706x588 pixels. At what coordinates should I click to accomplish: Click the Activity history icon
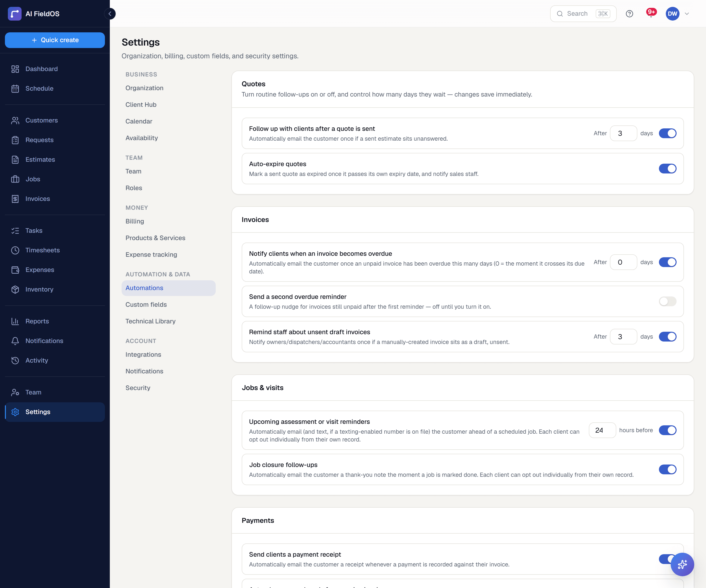pos(15,360)
